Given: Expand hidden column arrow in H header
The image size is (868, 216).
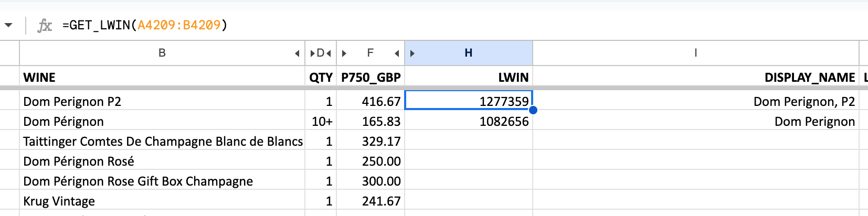Looking at the screenshot, I should 412,53.
